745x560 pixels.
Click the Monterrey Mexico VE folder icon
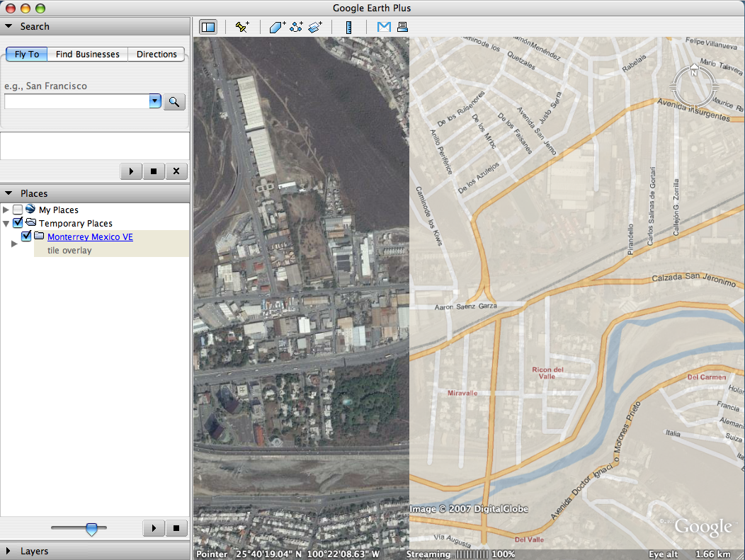click(39, 236)
